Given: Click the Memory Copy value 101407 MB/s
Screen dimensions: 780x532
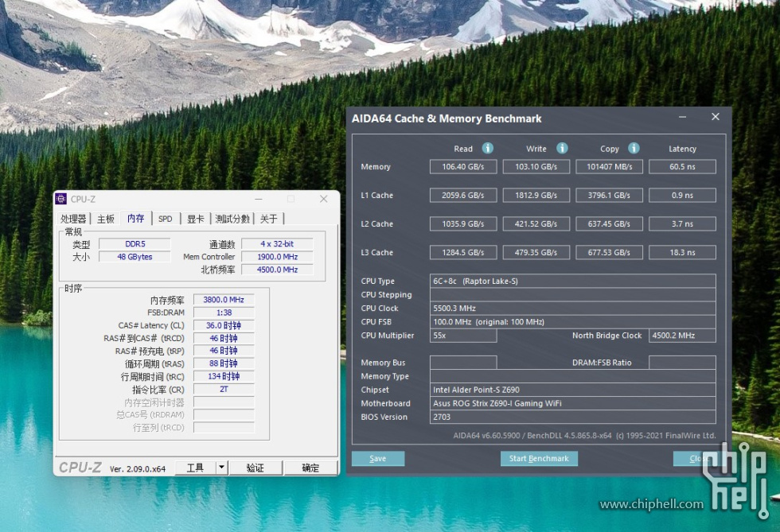Looking at the screenshot, I should tap(610, 166).
